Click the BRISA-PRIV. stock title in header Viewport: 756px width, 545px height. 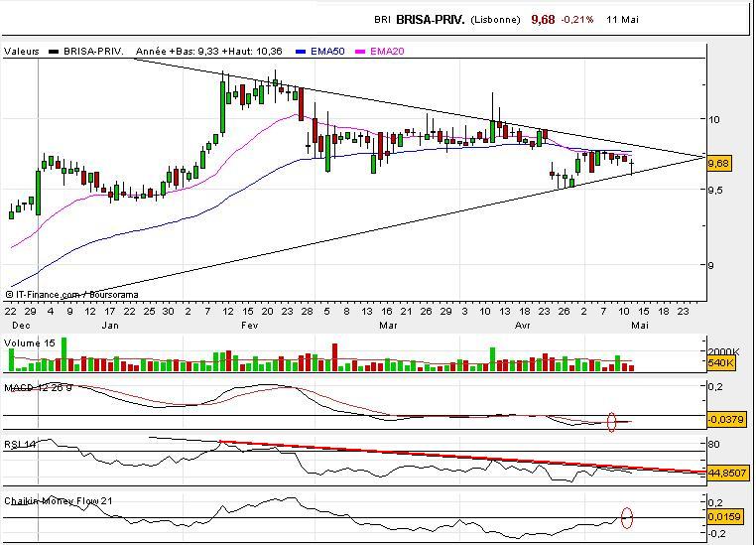pos(430,20)
